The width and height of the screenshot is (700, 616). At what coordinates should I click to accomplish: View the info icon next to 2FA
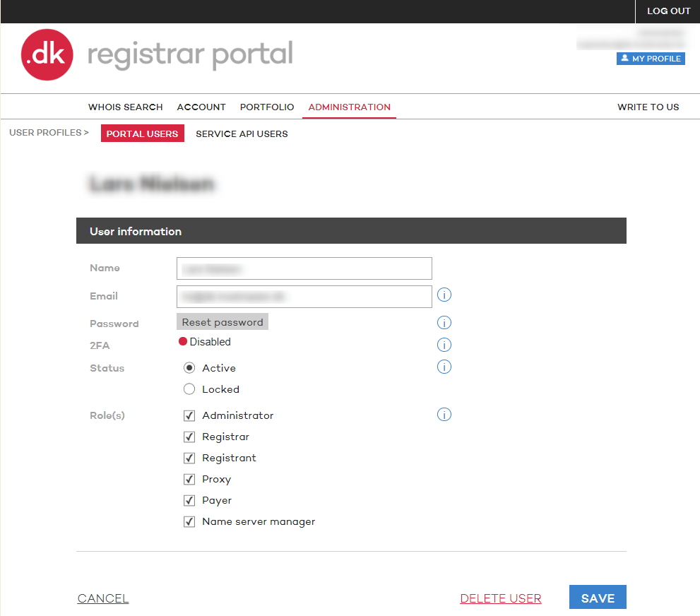pyautogui.click(x=444, y=345)
